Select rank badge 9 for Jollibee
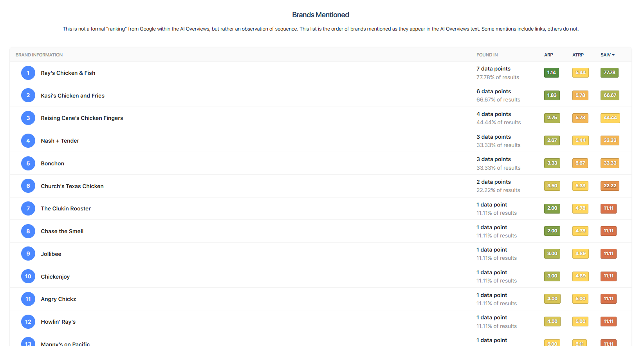Viewport: 644px width, 346px height. click(28, 254)
